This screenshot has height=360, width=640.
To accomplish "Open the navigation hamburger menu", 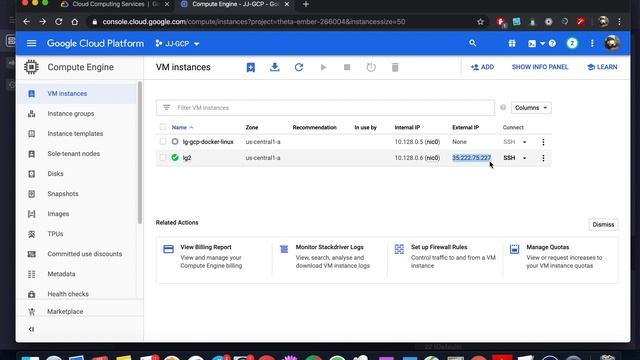I will pyautogui.click(x=31, y=43).
